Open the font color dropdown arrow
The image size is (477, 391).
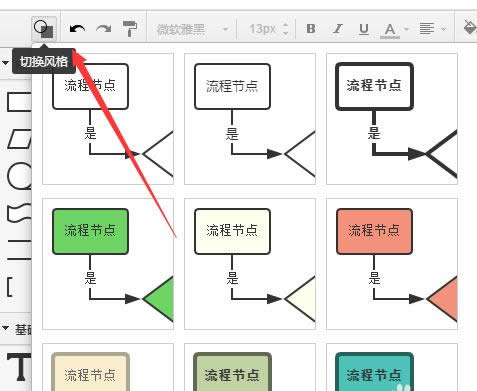pos(406,29)
